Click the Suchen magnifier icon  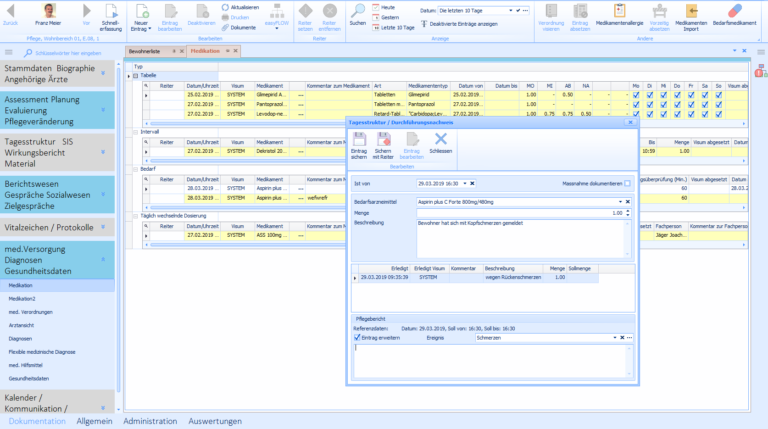pos(358,11)
